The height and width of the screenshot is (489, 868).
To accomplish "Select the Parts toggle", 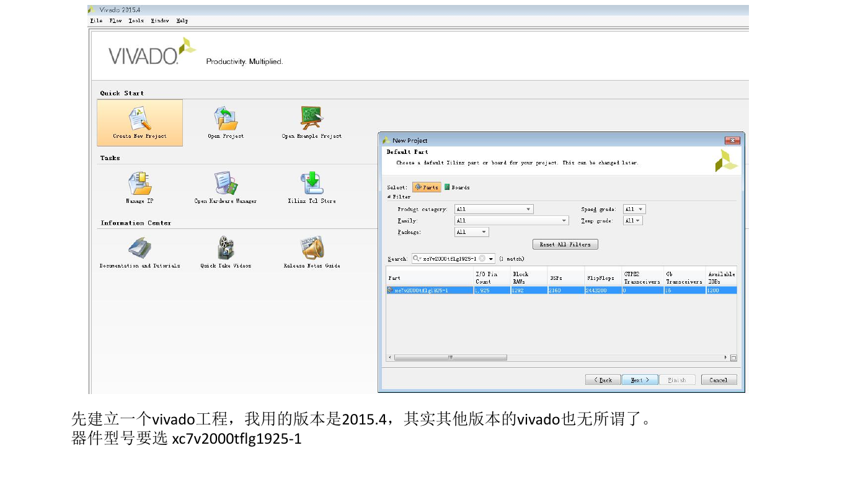I will [x=427, y=187].
